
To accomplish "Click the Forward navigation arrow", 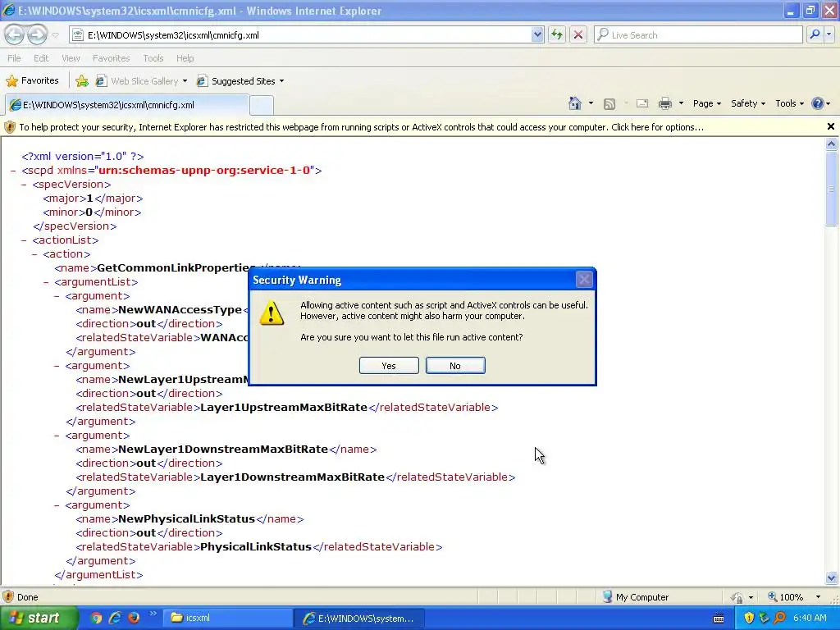I will click(x=36, y=34).
